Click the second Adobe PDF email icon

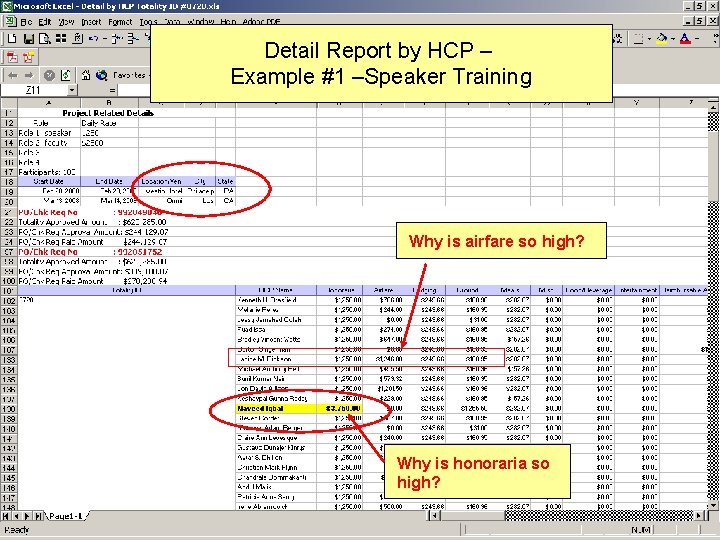28,57
